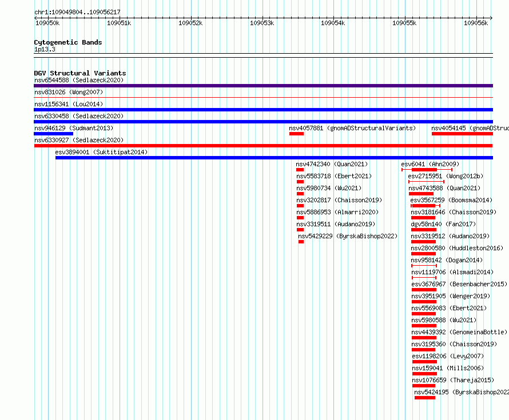Image resolution: width=509 pixels, height=420 pixels.
Task: Click nsv159041 (Mills2006) label
Action: (448, 368)
